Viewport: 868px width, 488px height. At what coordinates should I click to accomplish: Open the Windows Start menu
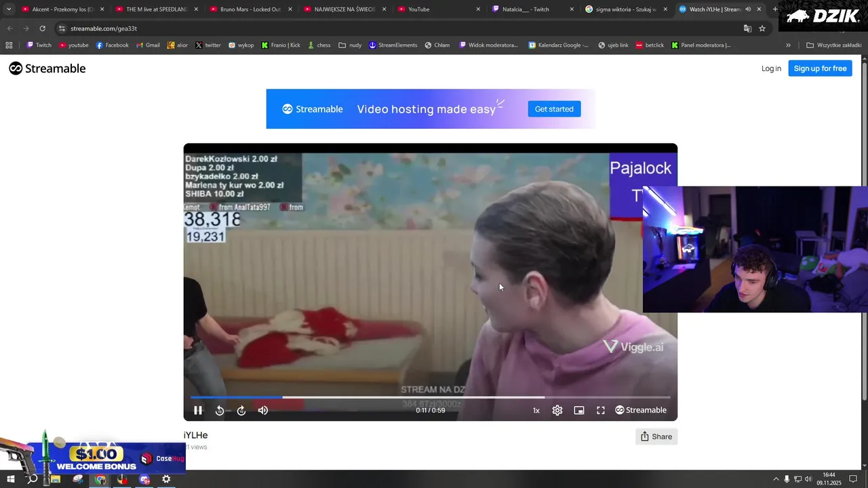pos(10,479)
